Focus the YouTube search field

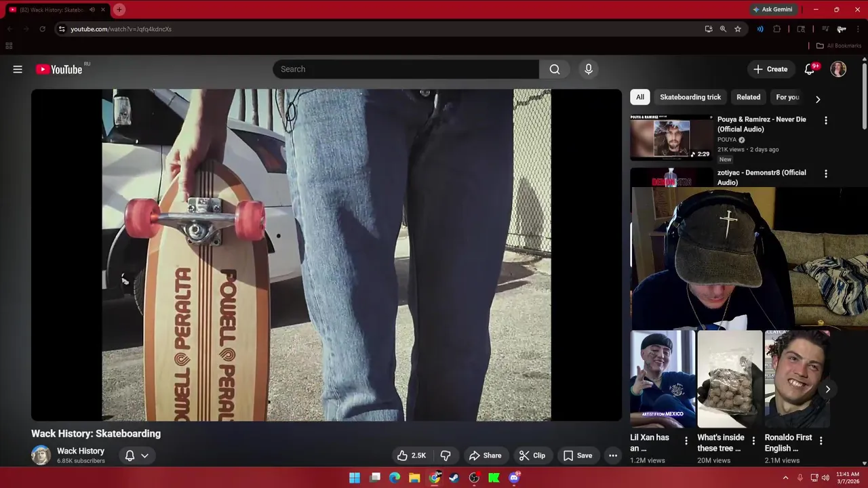click(406, 69)
